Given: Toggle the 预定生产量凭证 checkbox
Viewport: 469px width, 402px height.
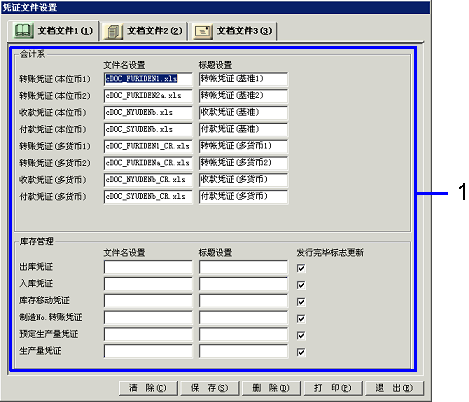Looking at the screenshot, I should pyautogui.click(x=301, y=335).
